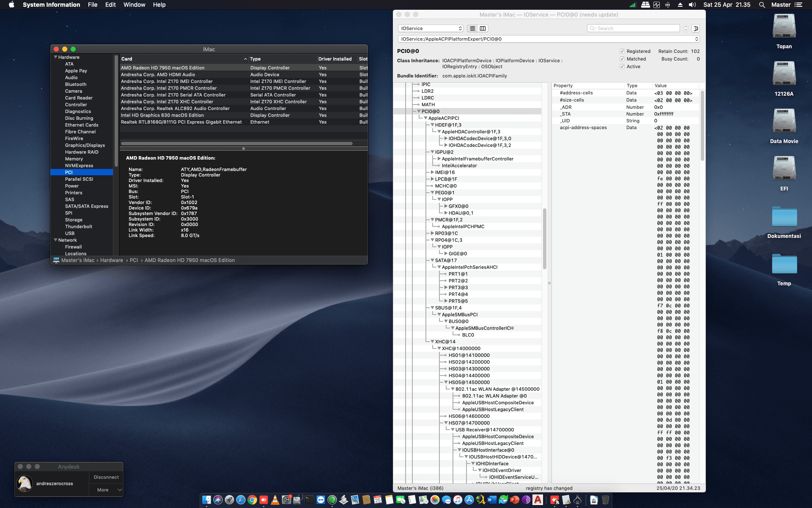Open Microsoft Word in the dock
The width and height of the screenshot is (812, 508).
492,500
